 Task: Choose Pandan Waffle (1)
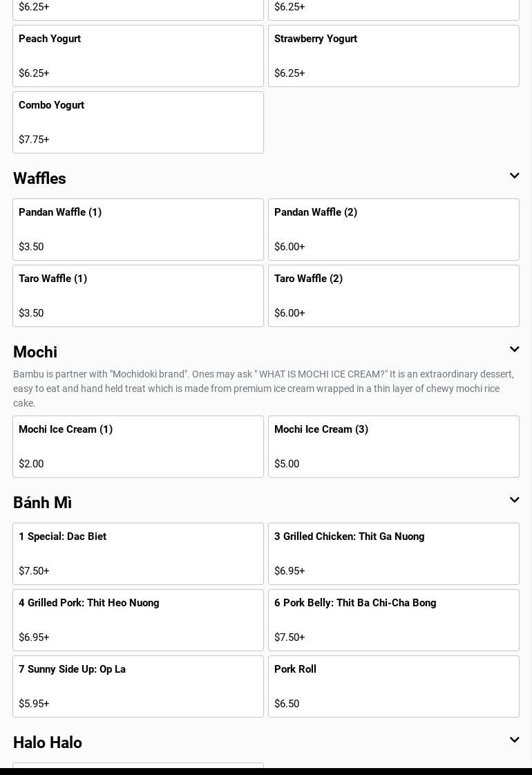click(x=138, y=230)
